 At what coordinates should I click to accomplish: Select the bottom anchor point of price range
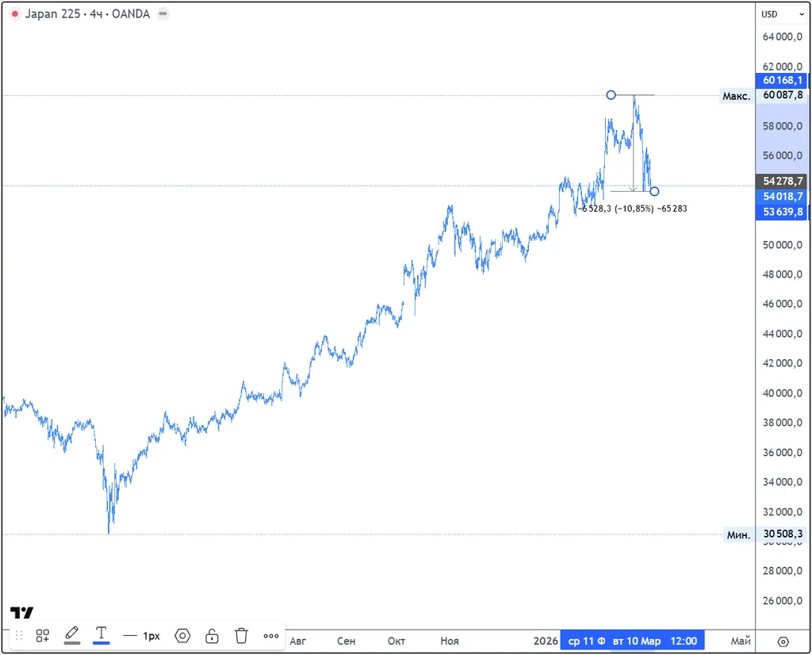[x=654, y=191]
